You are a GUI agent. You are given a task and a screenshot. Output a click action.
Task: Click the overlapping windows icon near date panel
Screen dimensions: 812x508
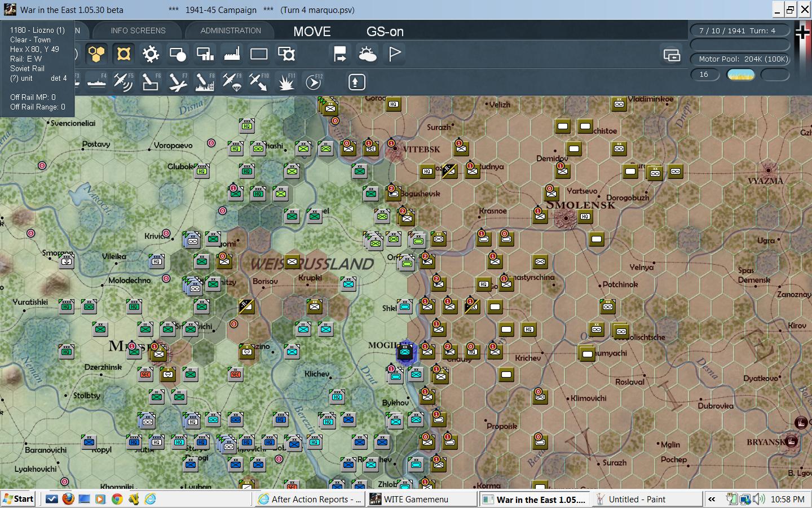tap(672, 55)
